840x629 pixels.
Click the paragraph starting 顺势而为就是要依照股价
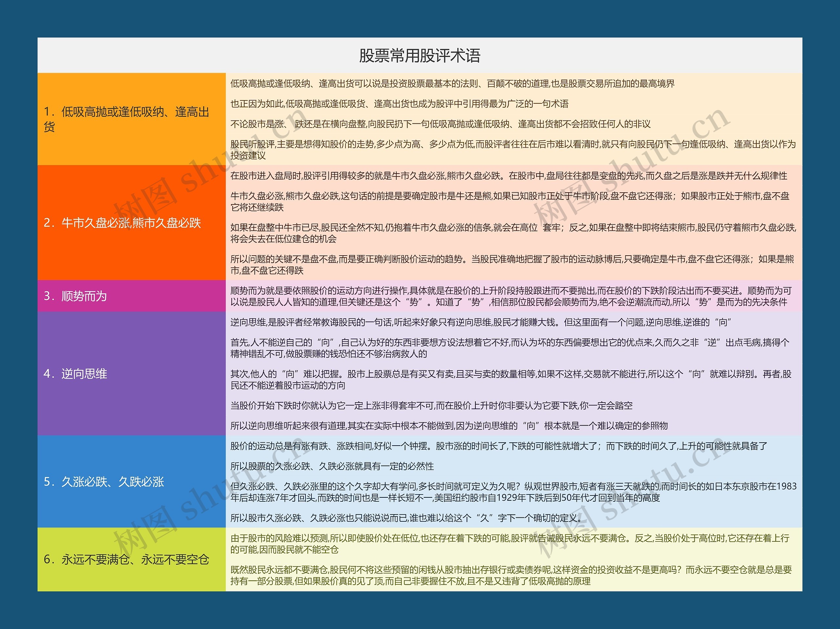(511, 296)
